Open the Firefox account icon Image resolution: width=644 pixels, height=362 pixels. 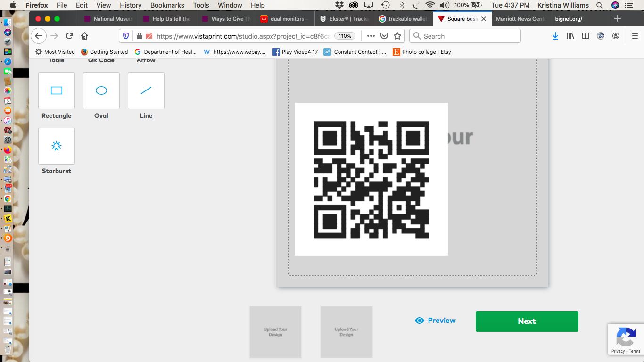pyautogui.click(x=616, y=36)
